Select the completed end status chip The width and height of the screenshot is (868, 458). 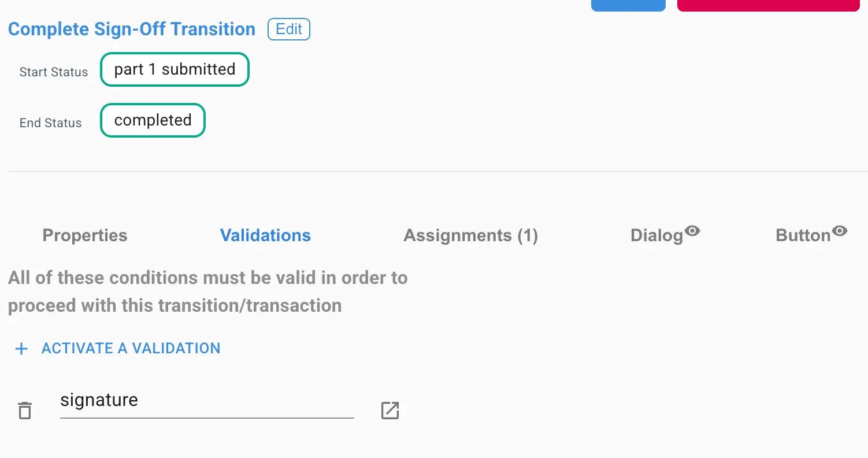[x=153, y=120]
